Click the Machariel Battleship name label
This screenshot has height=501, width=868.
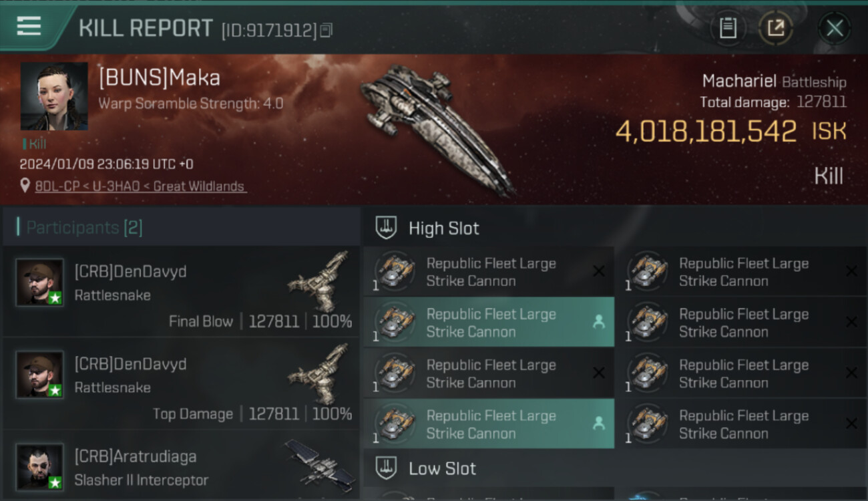[x=773, y=82]
